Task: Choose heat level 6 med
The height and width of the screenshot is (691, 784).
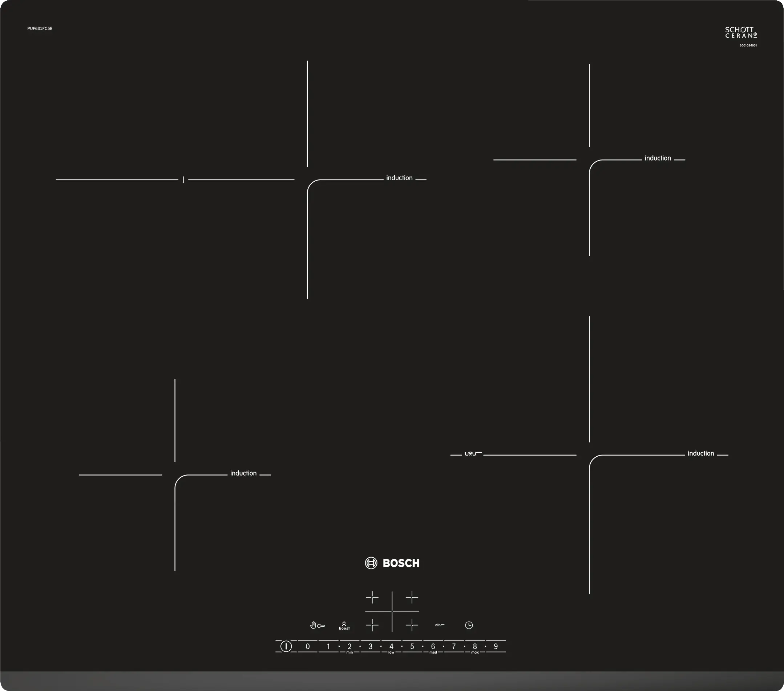Action: [x=433, y=647]
